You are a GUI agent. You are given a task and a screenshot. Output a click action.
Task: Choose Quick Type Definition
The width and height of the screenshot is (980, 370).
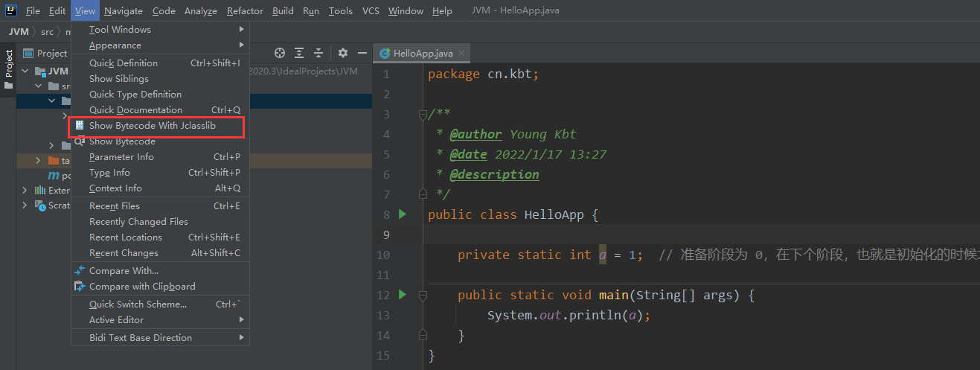(160, 95)
